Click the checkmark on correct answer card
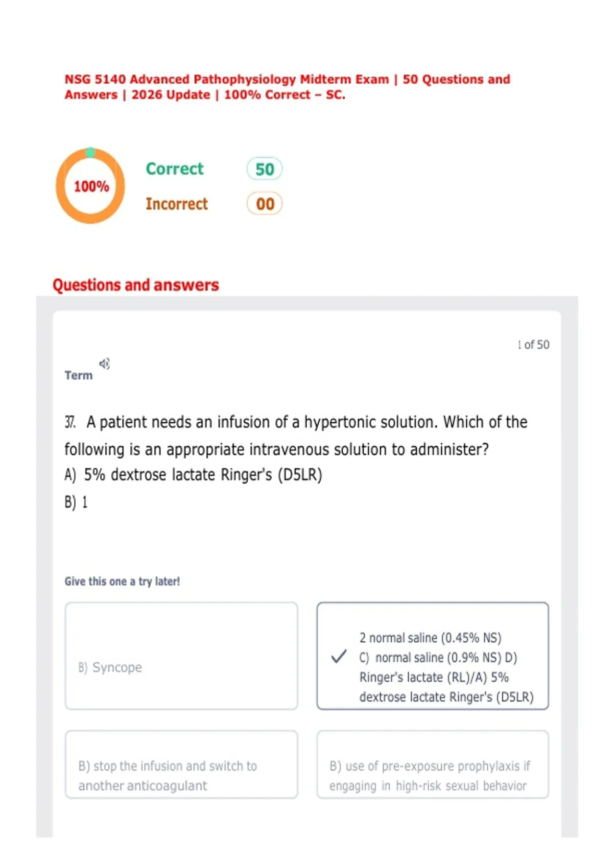This screenshot has width=613, height=868. [x=339, y=656]
